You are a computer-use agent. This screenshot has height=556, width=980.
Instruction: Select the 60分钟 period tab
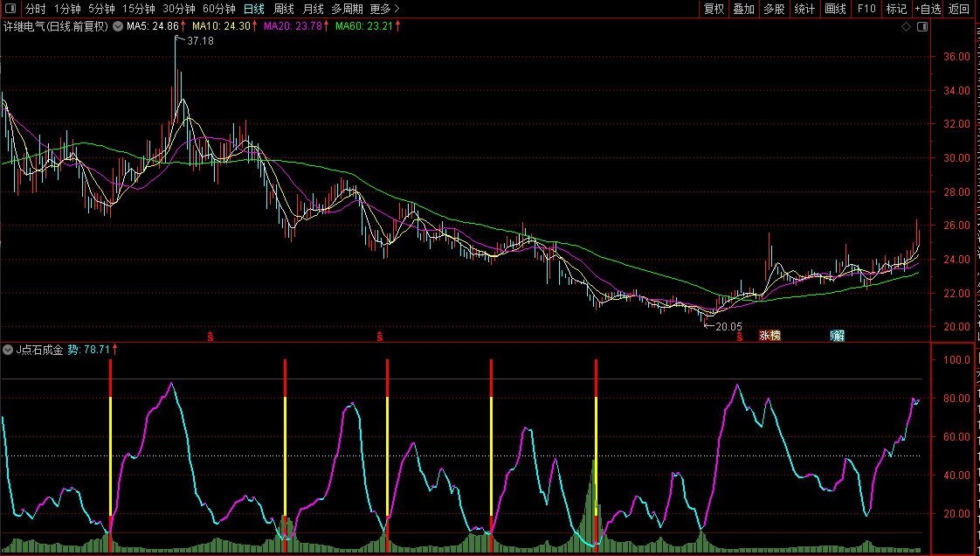[219, 9]
